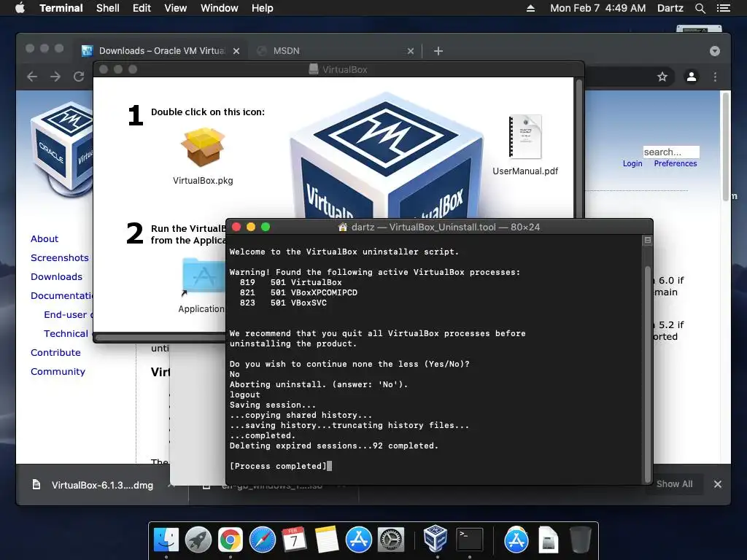Open Notification Center list icon
747x560 pixels.
pos(723,8)
